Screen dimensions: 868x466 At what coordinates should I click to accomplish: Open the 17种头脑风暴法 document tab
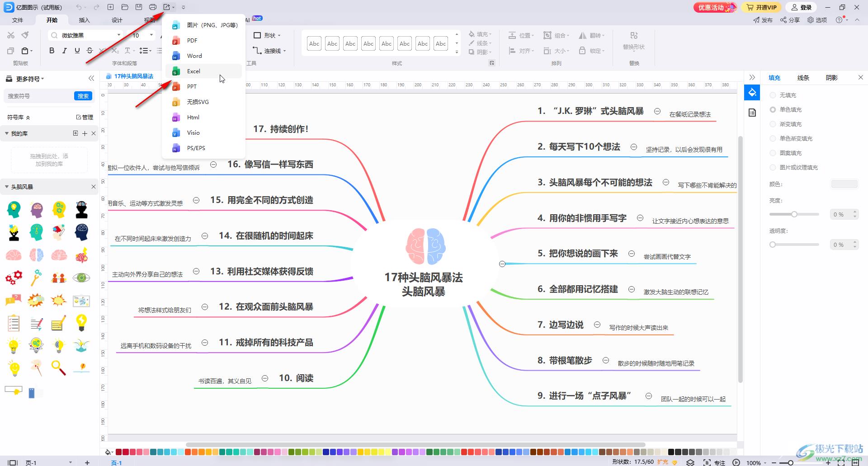[130, 76]
